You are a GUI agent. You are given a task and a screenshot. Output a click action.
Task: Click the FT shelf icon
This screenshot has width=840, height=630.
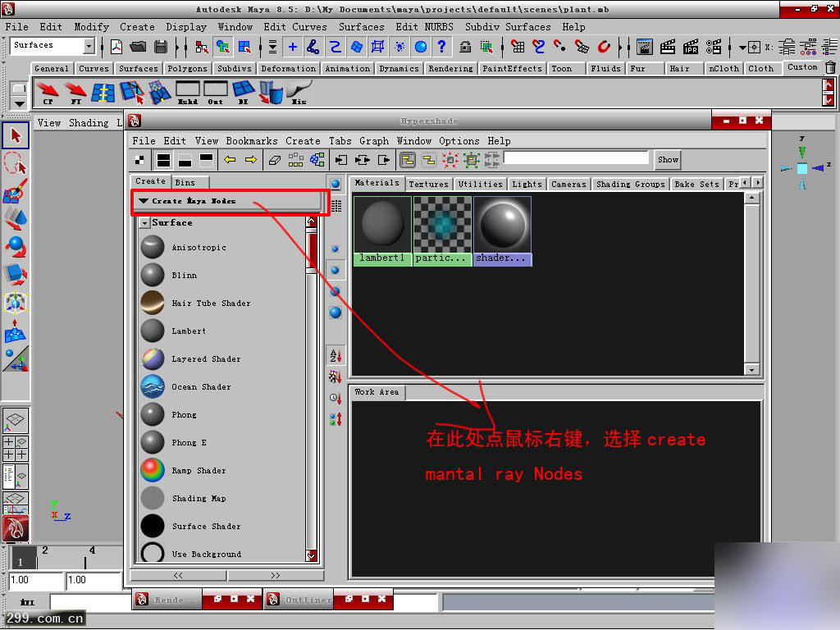click(75, 93)
